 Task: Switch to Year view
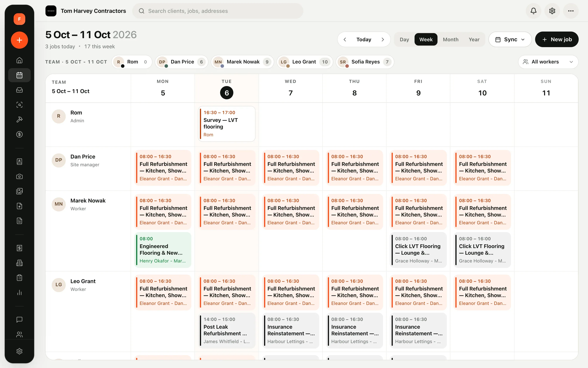click(474, 39)
